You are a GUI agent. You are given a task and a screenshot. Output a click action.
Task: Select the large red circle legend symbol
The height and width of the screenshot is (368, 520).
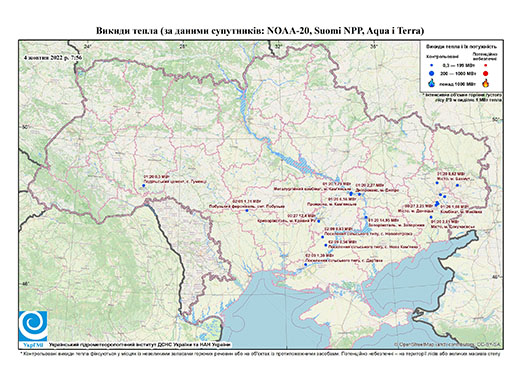(486, 74)
